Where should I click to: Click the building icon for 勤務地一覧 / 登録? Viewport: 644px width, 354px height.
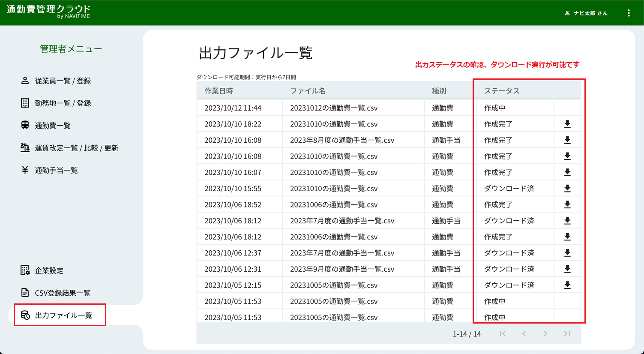click(x=25, y=103)
